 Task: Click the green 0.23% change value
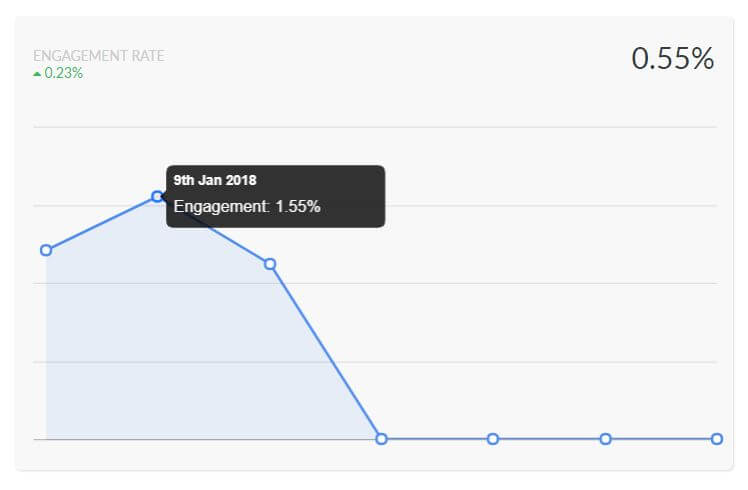pos(63,73)
